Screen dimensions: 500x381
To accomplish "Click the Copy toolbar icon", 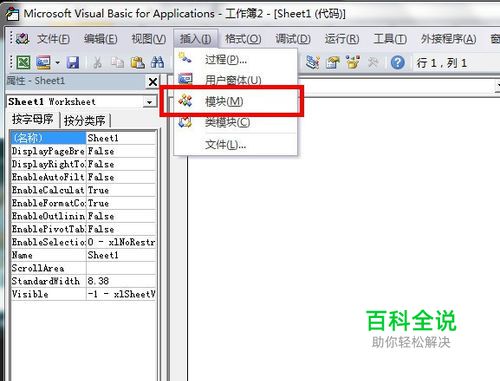I will coord(117,62).
